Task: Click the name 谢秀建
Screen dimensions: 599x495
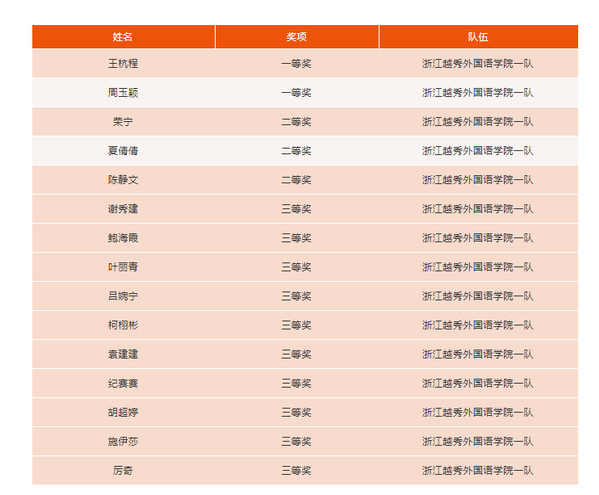Action: pos(123,209)
